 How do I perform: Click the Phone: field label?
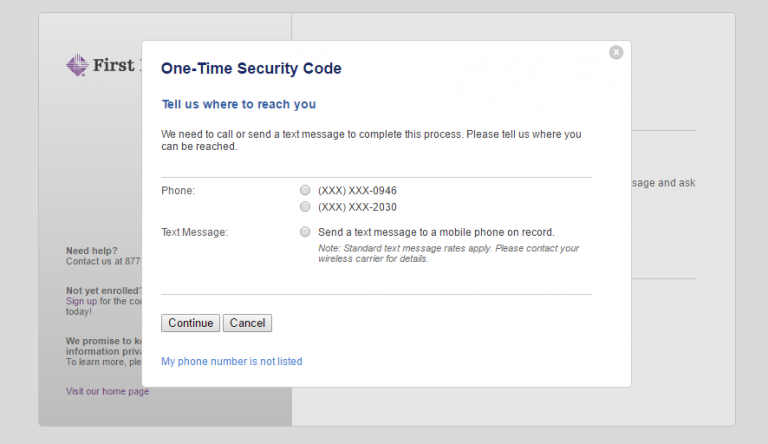178,191
